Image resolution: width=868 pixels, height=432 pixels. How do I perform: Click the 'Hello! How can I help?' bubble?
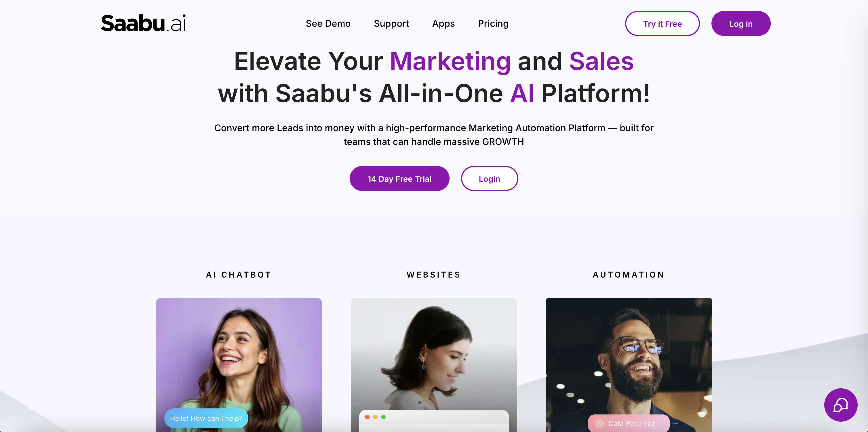(x=206, y=418)
